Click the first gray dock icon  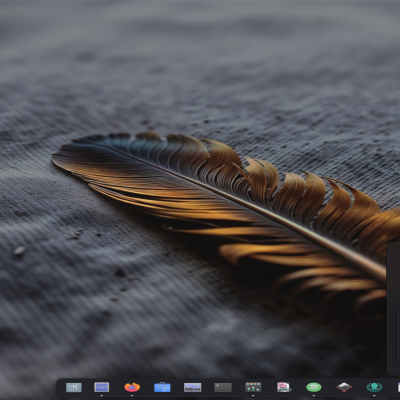(x=74, y=387)
